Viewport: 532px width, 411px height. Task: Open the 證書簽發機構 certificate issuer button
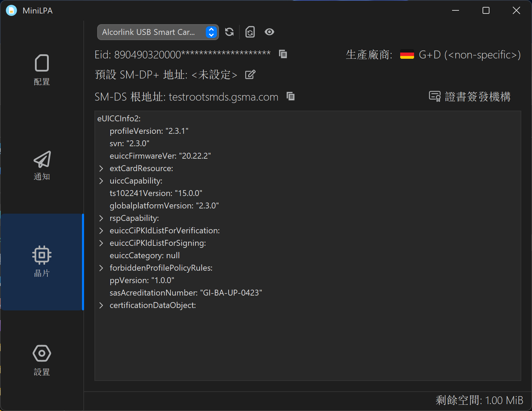tap(470, 96)
